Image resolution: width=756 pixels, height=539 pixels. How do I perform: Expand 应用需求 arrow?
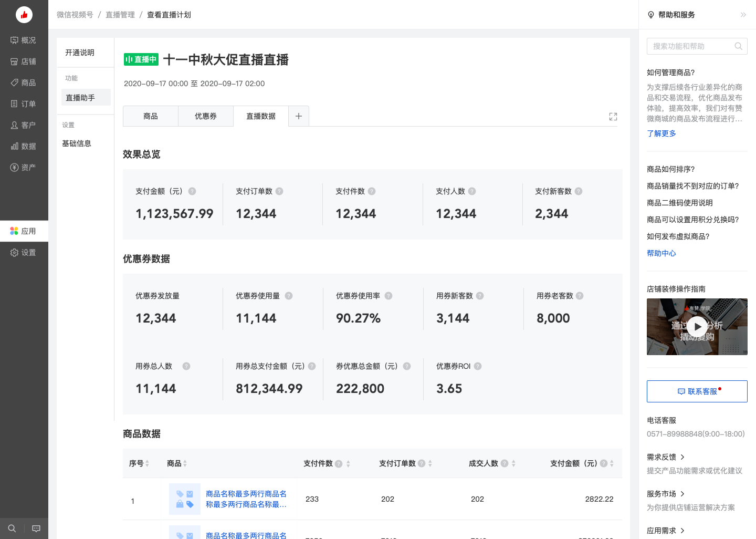[x=682, y=531]
